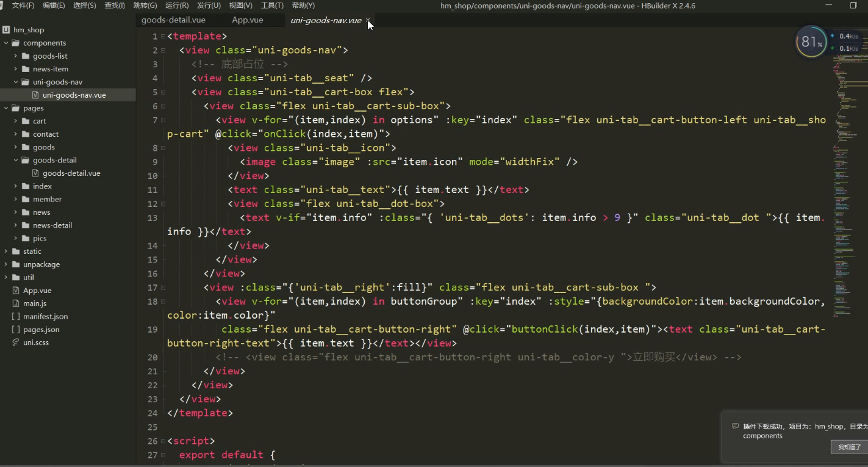Image resolution: width=868 pixels, height=467 pixels.
Task: Switch to the goods-detail.vue tab
Action: point(173,20)
